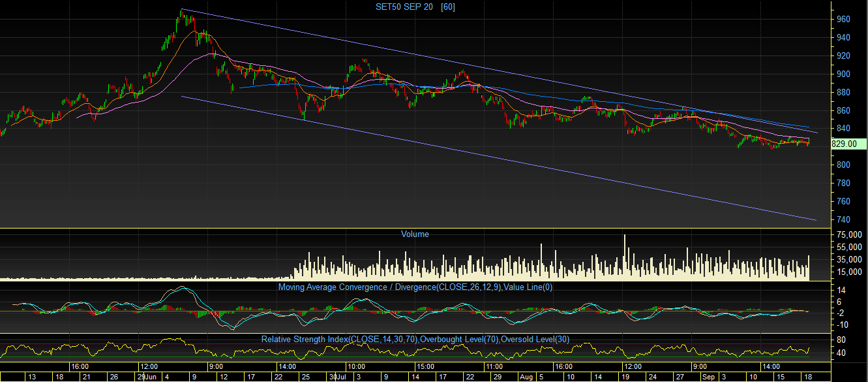Screen dimensions: 868x382
Task: Click the 27 date axis label
Action: coord(681,377)
